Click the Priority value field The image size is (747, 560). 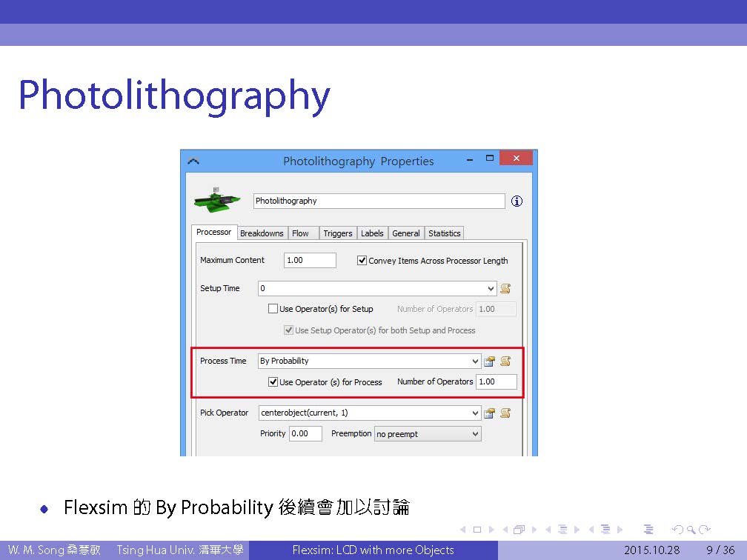click(305, 434)
